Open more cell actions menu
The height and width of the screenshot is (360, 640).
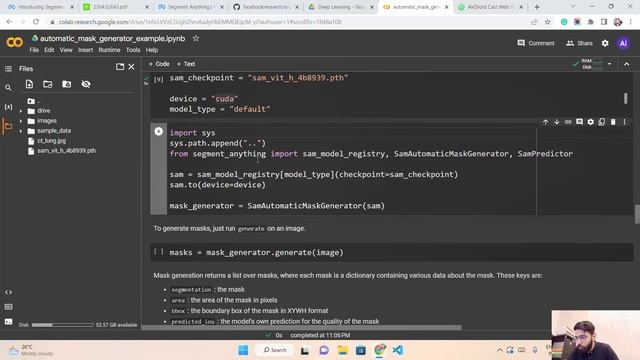pyautogui.click(x=624, y=122)
